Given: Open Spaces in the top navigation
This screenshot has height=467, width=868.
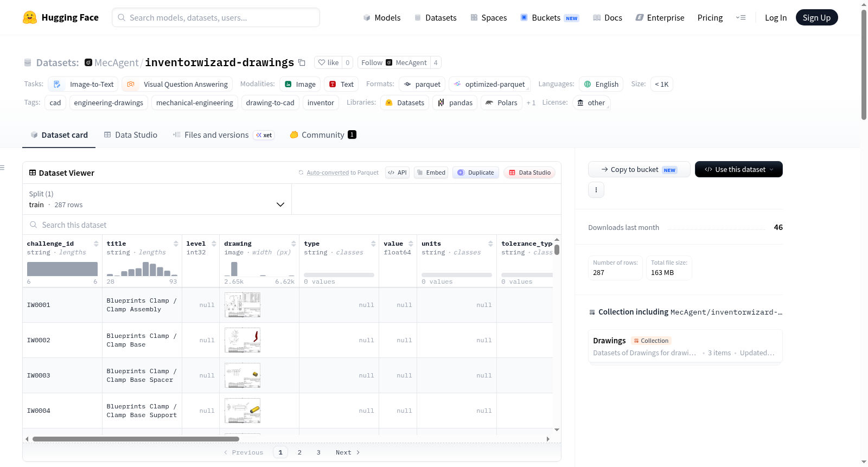Looking at the screenshot, I should point(488,17).
